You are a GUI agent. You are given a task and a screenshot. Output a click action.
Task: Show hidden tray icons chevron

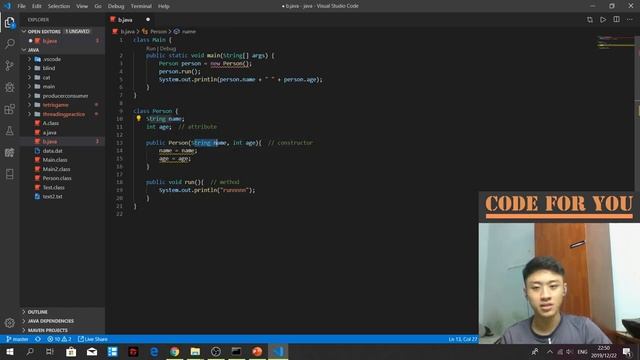click(x=550, y=351)
